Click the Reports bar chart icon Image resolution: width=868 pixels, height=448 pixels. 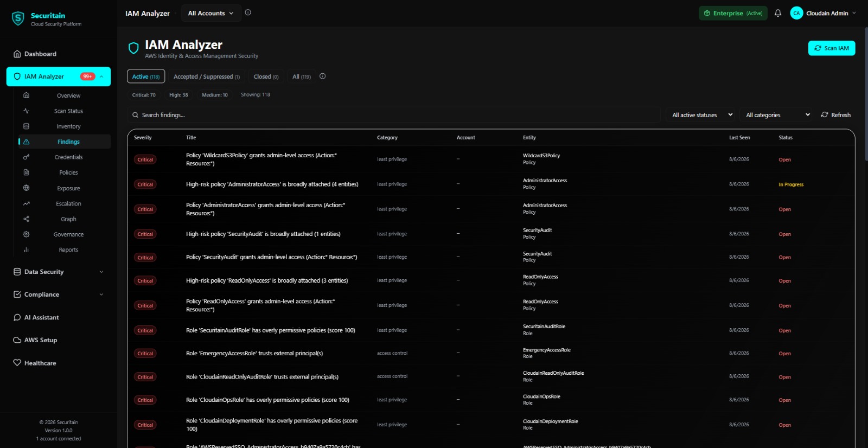[26, 250]
